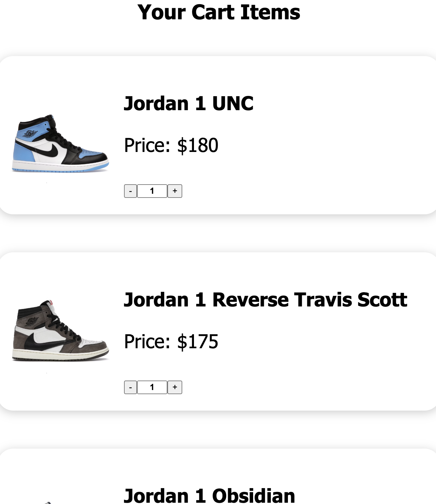The width and height of the screenshot is (436, 504).
Task: Select the Price: $175 text
Action: pos(171,342)
